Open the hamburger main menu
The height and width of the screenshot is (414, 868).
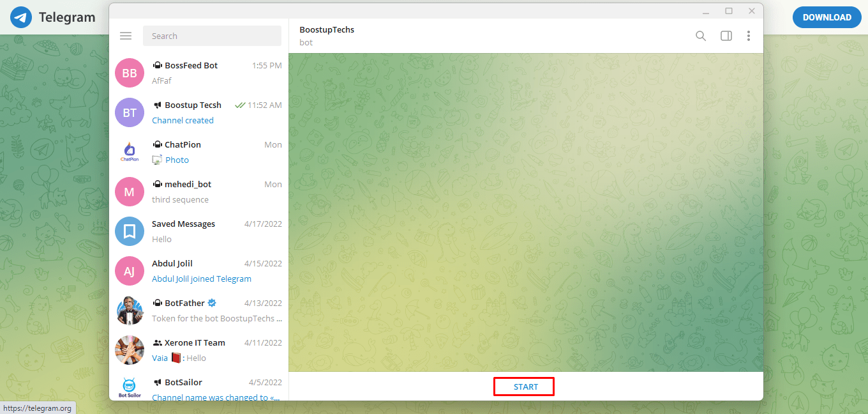pyautogui.click(x=126, y=36)
